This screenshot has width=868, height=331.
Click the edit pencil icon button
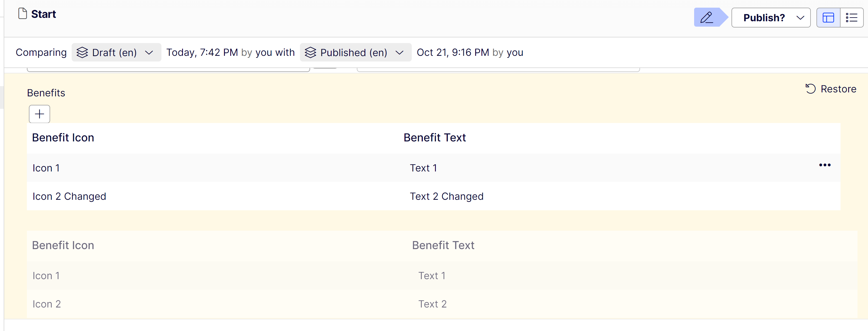click(707, 18)
